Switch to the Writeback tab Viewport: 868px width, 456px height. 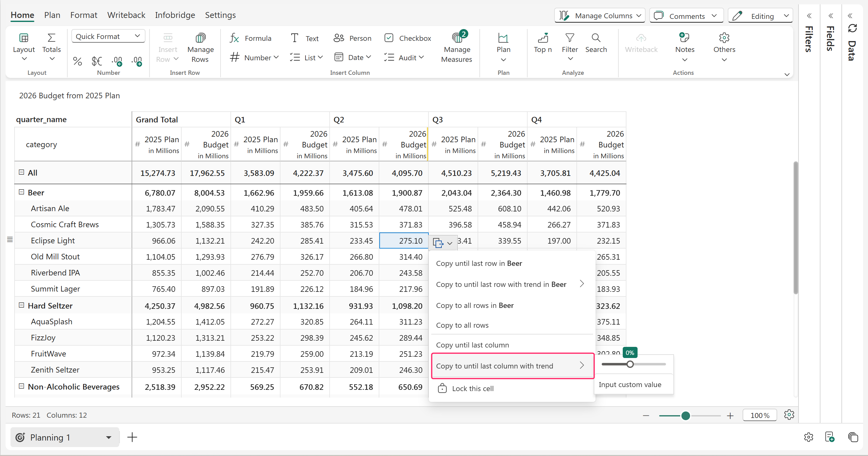click(126, 15)
